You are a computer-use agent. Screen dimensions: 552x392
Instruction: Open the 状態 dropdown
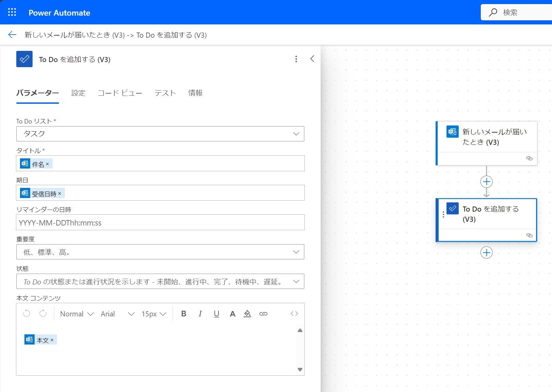pyautogui.click(x=160, y=281)
